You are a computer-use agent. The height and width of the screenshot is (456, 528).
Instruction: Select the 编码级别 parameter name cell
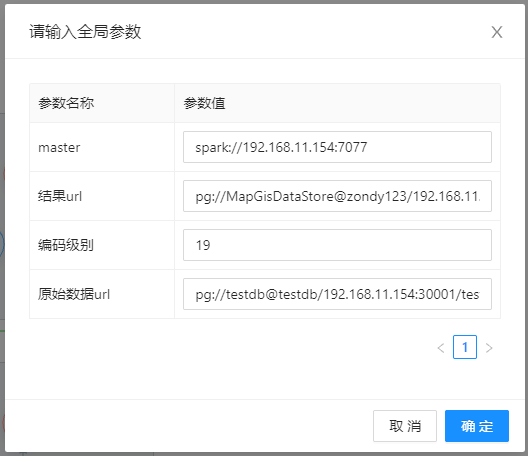pos(102,245)
